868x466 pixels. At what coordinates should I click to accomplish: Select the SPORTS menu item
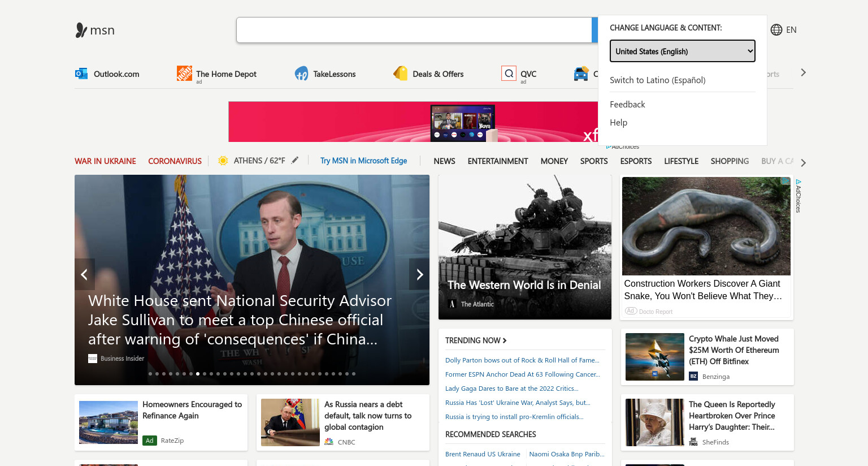click(594, 161)
